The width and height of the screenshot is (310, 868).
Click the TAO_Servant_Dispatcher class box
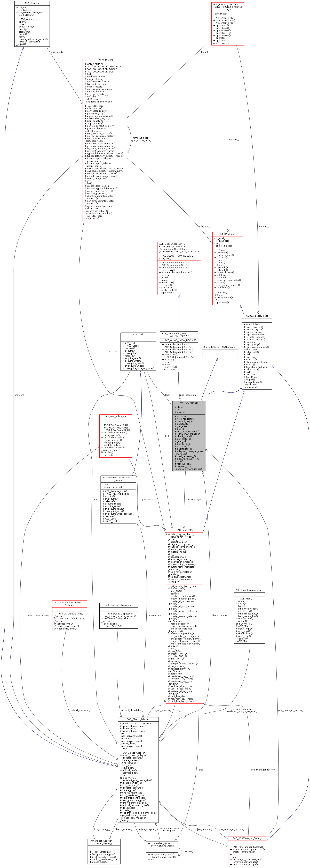pyautogui.click(x=119, y=605)
